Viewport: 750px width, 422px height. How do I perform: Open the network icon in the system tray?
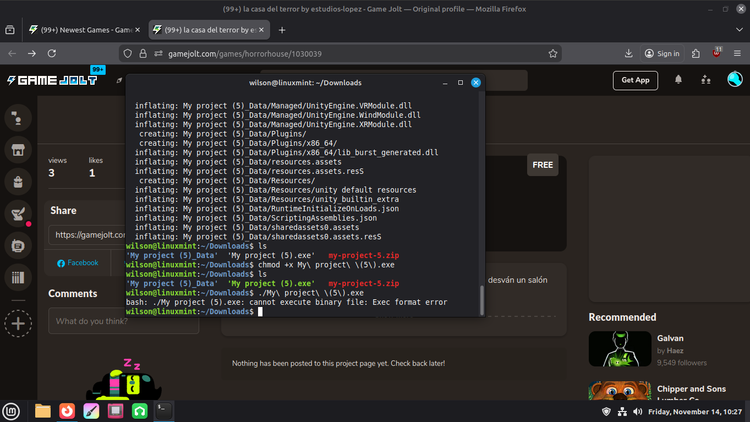(x=622, y=411)
